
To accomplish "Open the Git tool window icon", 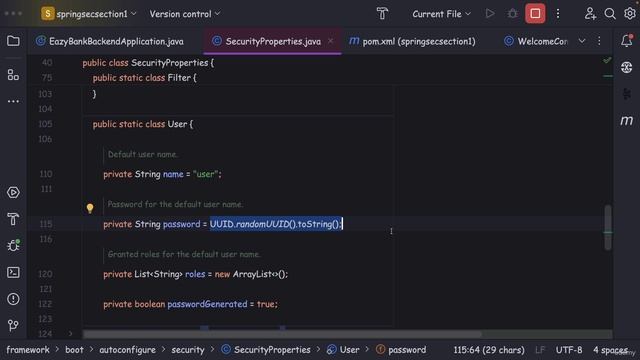I will pyautogui.click(x=13, y=325).
